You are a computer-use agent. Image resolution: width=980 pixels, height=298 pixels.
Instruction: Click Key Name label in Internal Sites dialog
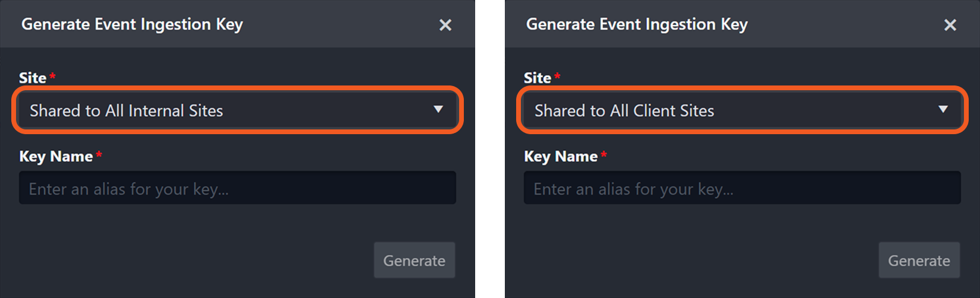pos(56,156)
